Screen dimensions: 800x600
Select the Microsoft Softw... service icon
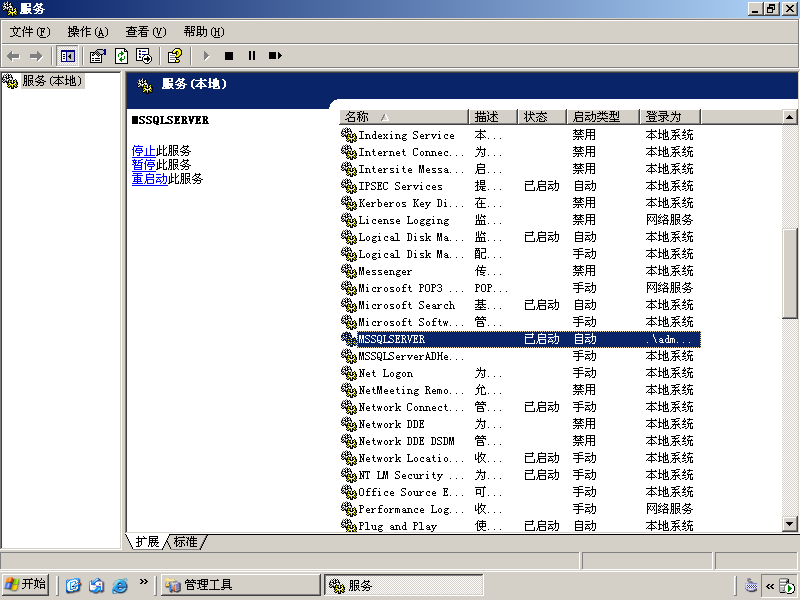pyautogui.click(x=348, y=322)
